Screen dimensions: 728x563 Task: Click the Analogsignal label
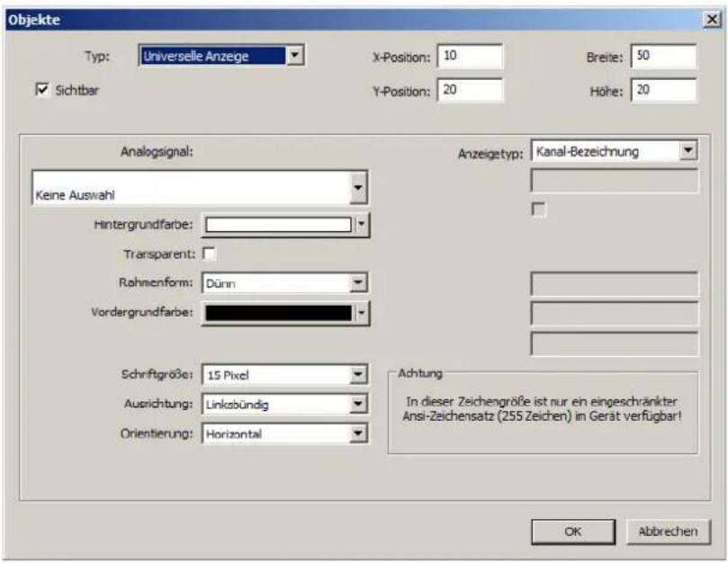click(x=157, y=152)
